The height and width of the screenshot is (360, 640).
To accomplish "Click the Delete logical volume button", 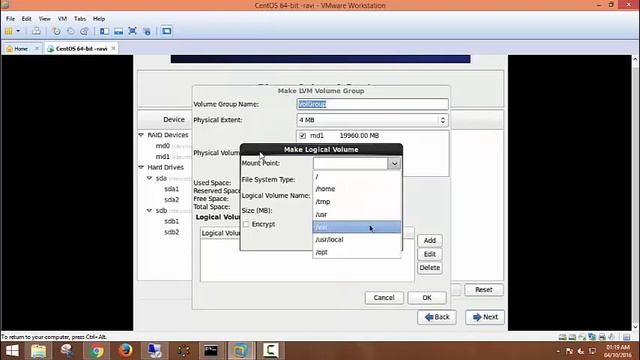I will click(x=429, y=268).
